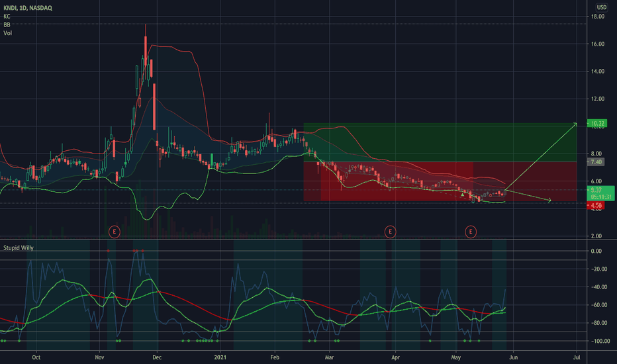
Task: Open the Stupid Willy indicator label
Action: [19, 248]
